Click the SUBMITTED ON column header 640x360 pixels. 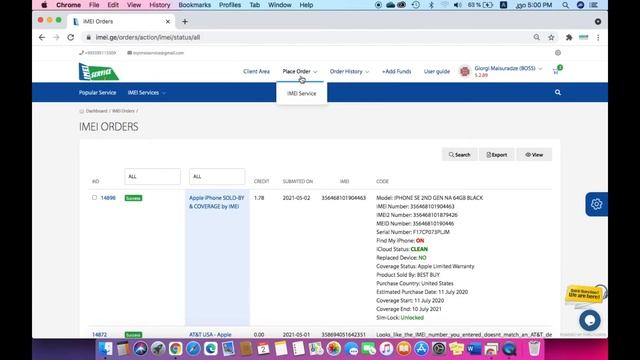pyautogui.click(x=298, y=181)
